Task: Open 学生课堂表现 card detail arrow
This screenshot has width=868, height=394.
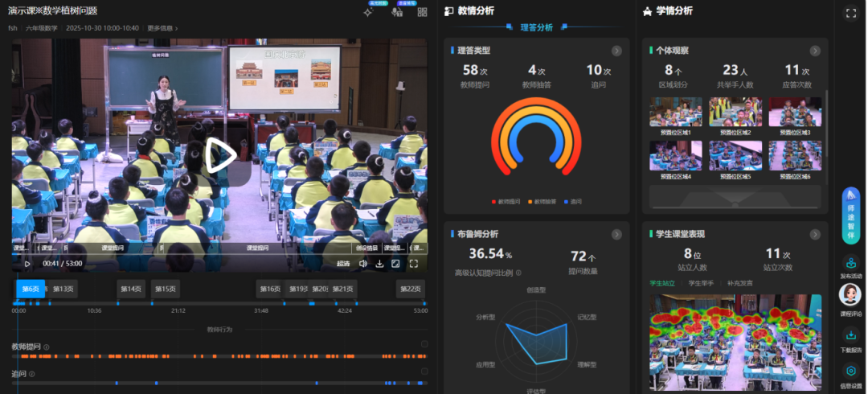Action: click(815, 235)
